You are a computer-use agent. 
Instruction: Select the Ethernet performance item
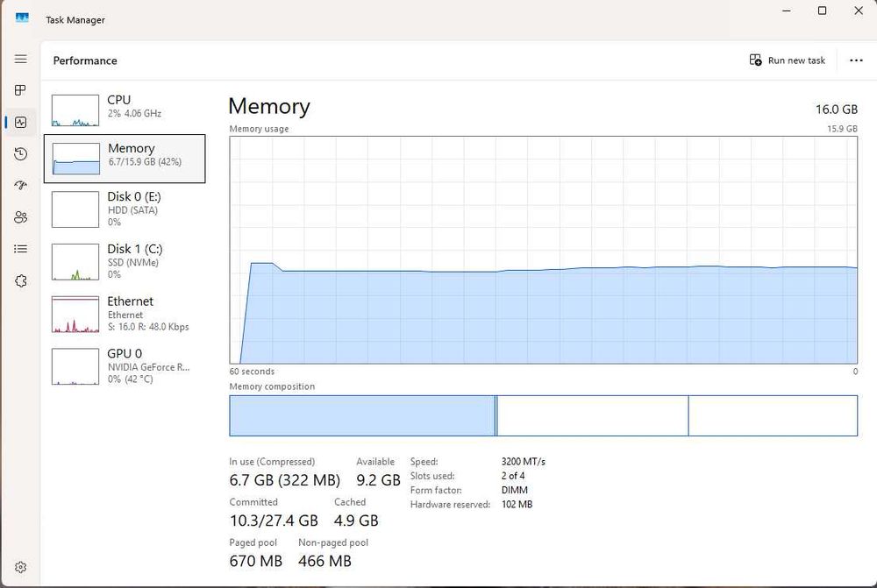point(125,314)
